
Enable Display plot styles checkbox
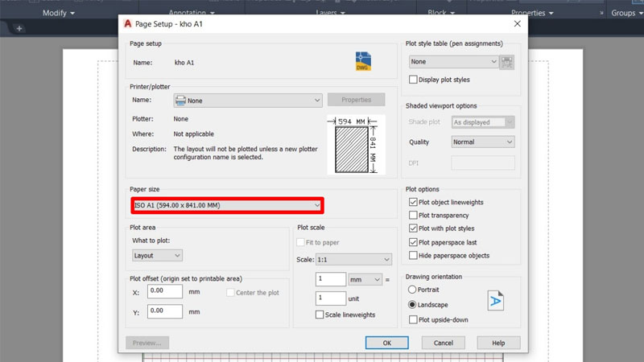pyautogui.click(x=414, y=80)
